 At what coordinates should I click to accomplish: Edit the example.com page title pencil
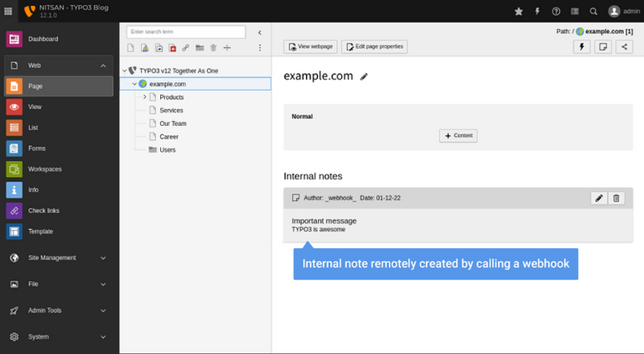[364, 76]
